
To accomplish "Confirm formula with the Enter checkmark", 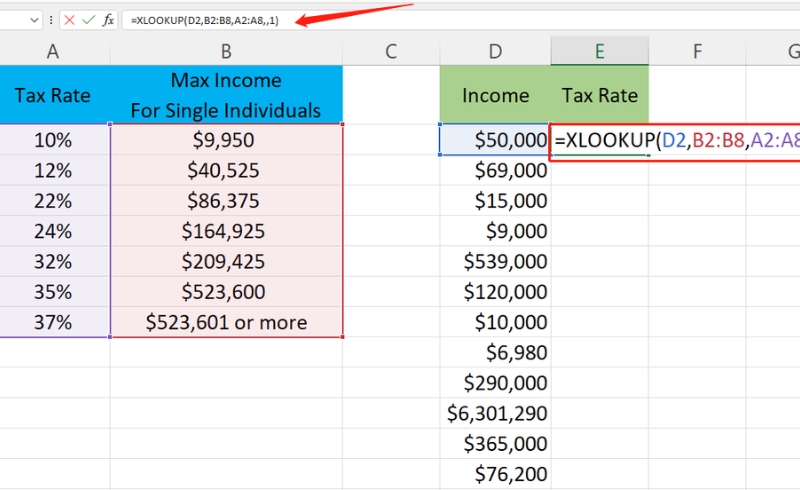I will pos(90,20).
